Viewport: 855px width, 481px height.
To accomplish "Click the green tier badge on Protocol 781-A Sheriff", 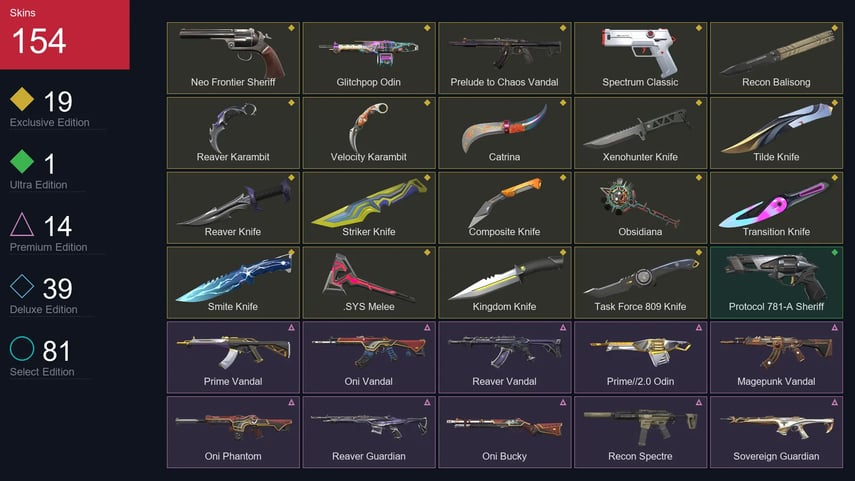I will click(x=834, y=252).
